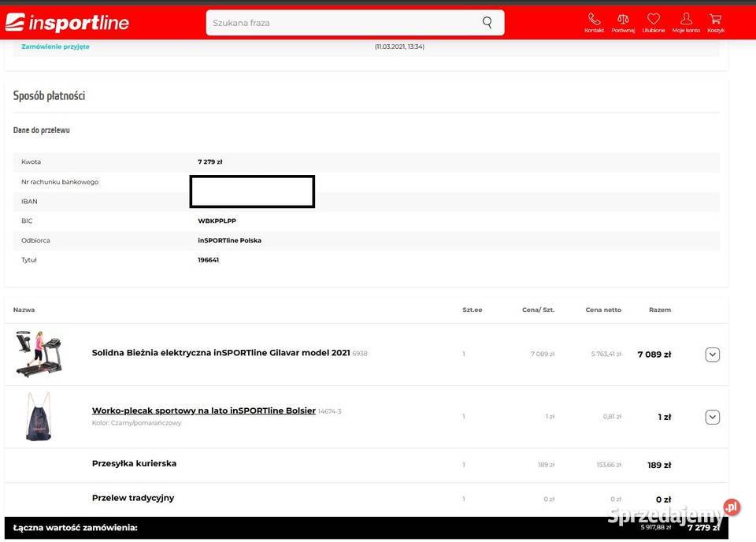
Task: Click the order title number 196641
Action: click(208, 260)
